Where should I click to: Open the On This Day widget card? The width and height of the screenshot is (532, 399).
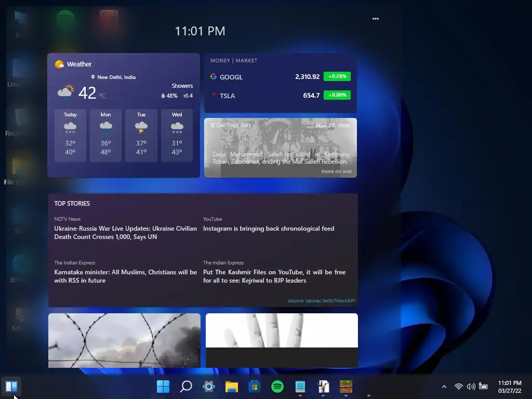point(280,148)
